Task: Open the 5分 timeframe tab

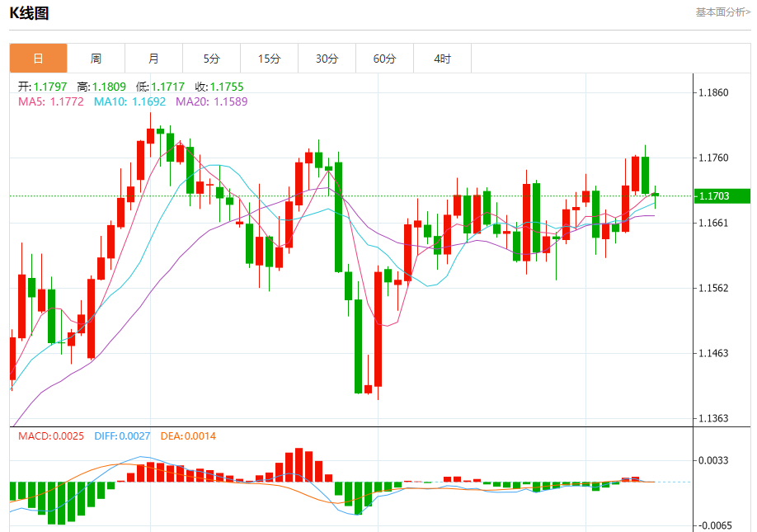Action: [212, 59]
